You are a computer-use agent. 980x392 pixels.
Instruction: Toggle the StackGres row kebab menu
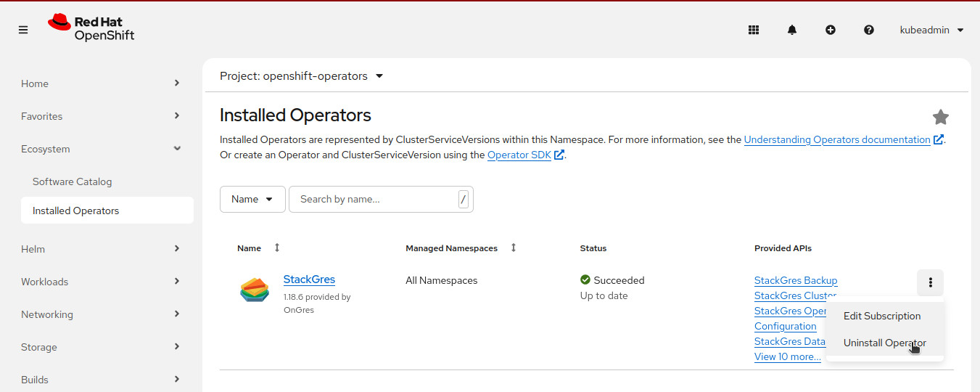point(931,282)
